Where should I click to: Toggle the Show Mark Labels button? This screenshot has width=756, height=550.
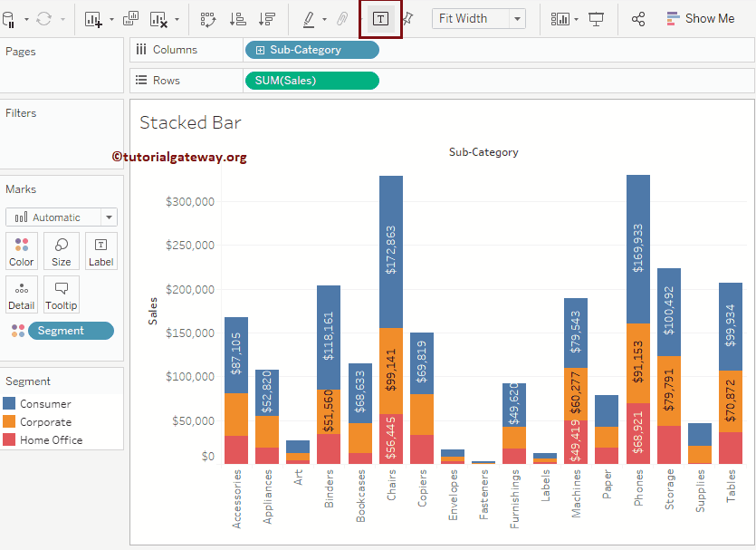click(380, 19)
